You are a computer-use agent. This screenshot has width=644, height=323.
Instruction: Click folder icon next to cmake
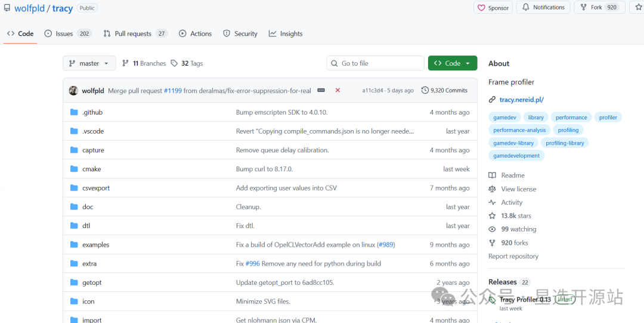coord(74,169)
